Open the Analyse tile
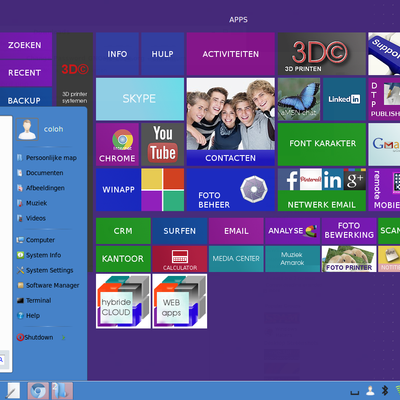The image size is (400, 400). pos(293,231)
